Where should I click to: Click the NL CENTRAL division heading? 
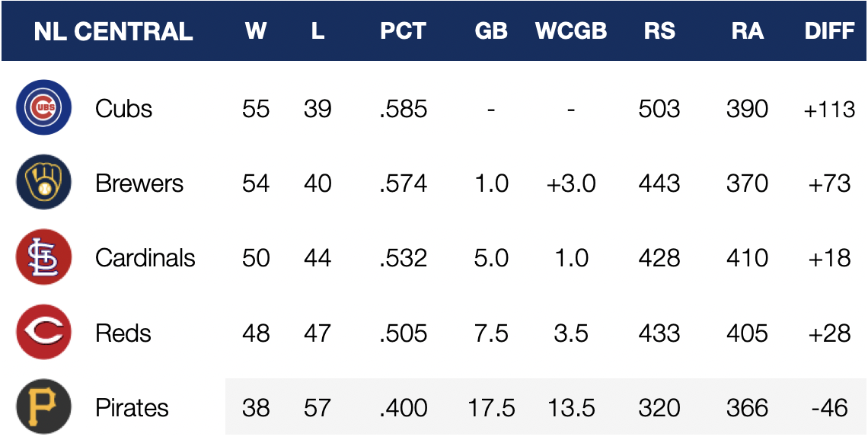[113, 32]
